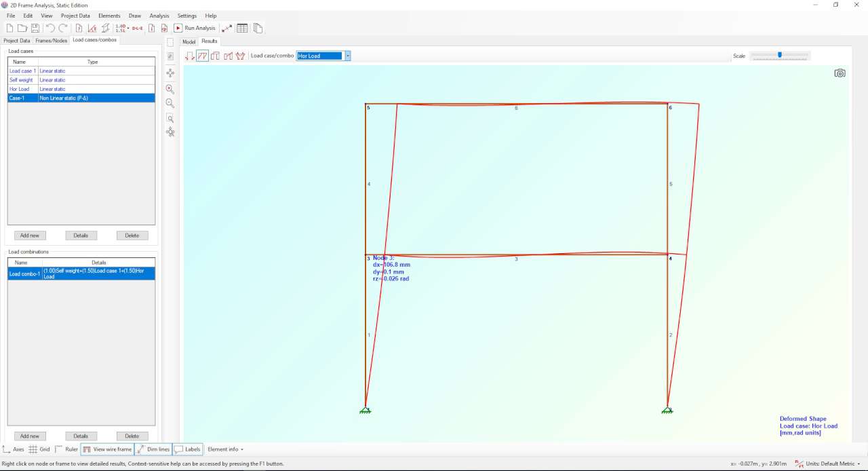868x471 pixels.
Task: Open the Analysis menu
Action: coord(159,16)
